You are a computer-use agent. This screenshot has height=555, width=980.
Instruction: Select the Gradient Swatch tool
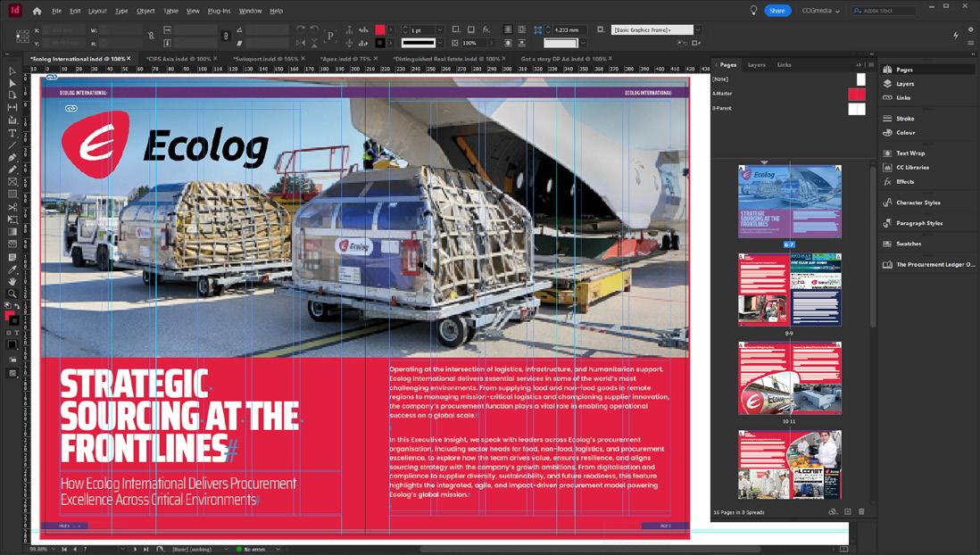pos(12,232)
